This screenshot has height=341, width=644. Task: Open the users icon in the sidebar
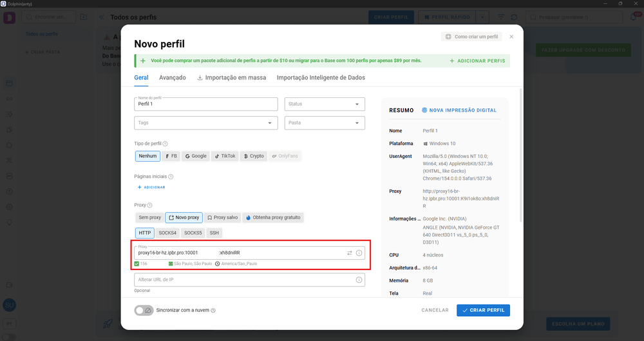tap(10, 161)
